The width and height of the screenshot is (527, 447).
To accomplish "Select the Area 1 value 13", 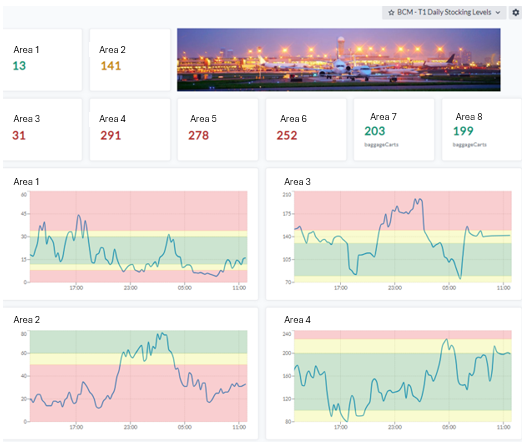I will click(19, 66).
